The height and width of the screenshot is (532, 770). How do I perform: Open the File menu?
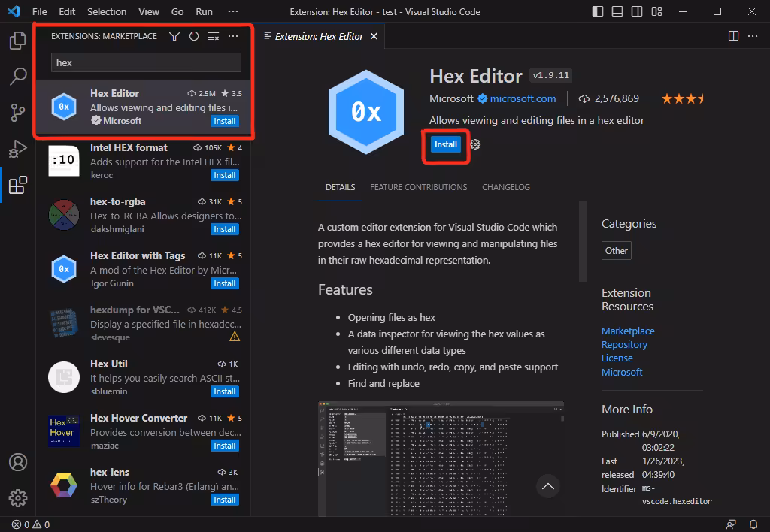coord(39,11)
